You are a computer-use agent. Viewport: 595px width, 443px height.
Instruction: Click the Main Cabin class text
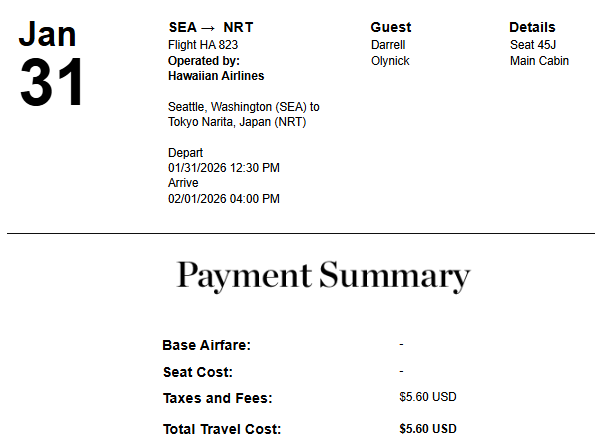(x=539, y=61)
